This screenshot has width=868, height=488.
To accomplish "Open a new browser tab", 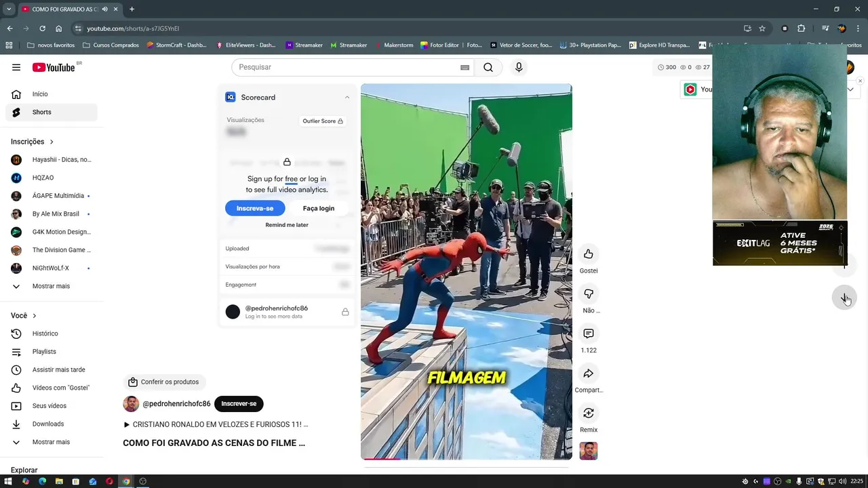I will point(132,9).
